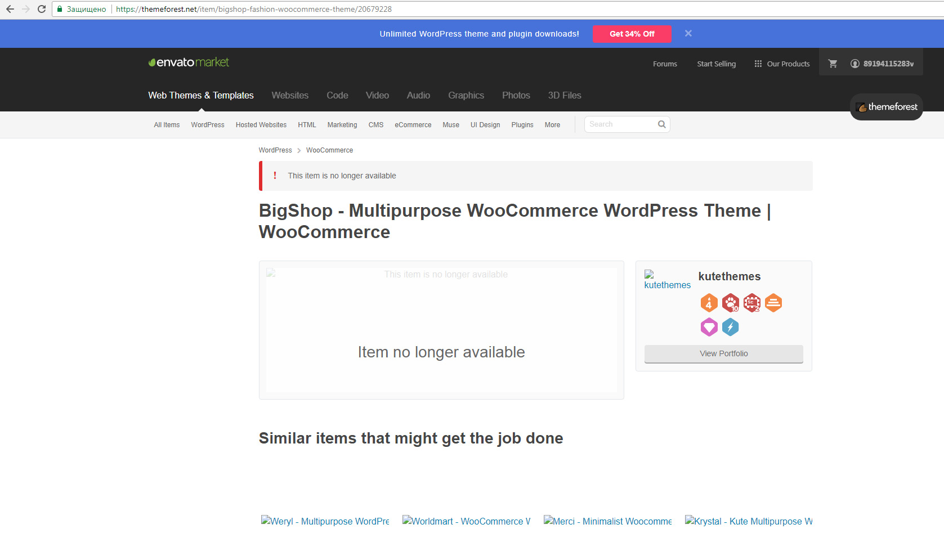Open the Marketing category menu
The image size is (944, 560).
pos(342,125)
